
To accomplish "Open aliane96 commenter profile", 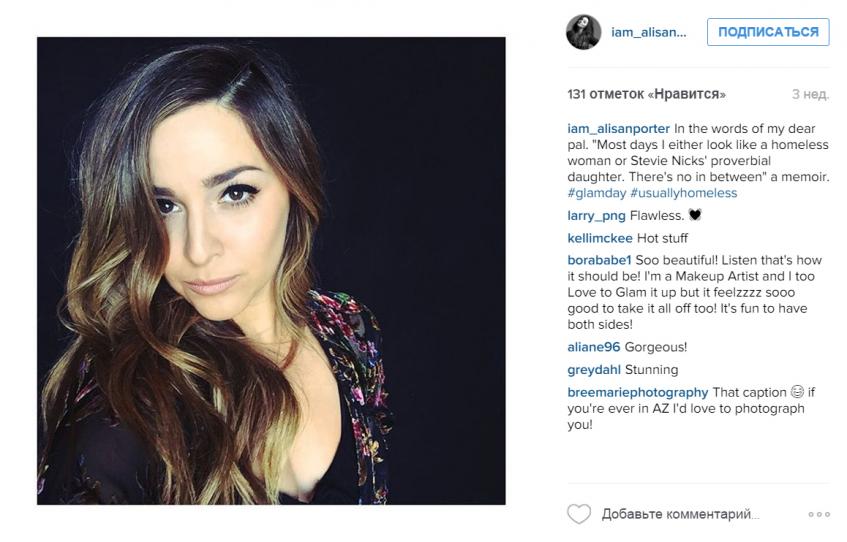I will click(x=594, y=347).
